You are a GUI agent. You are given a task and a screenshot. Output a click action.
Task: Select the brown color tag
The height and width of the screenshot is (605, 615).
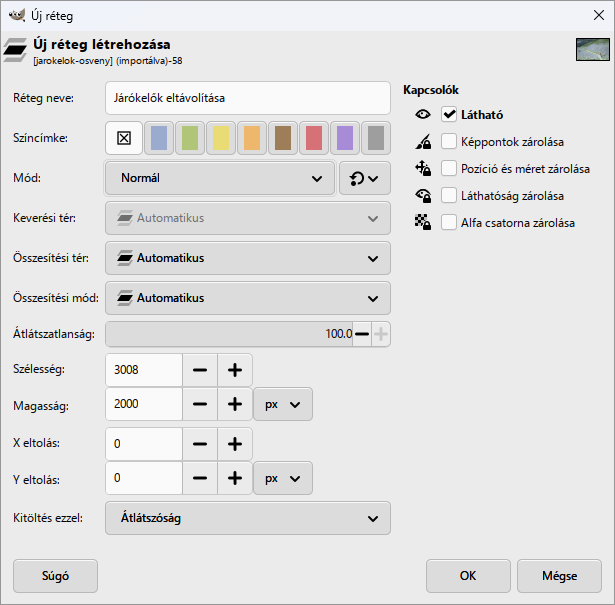click(283, 138)
